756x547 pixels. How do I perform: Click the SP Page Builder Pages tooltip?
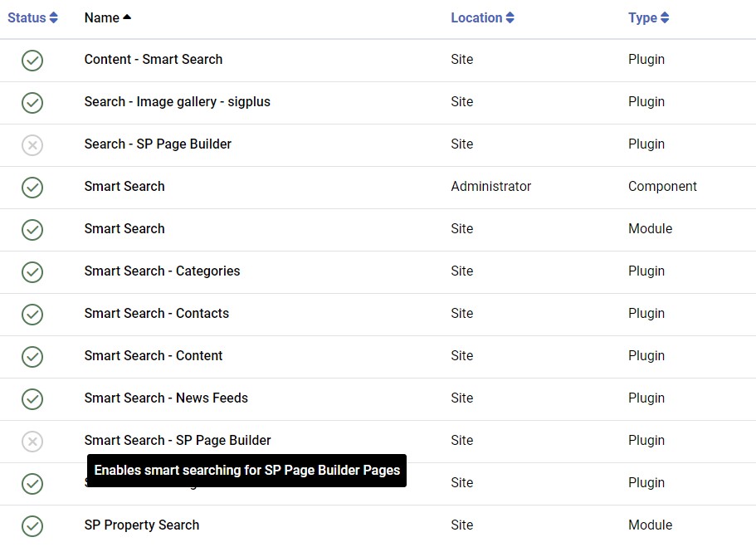[x=246, y=471]
